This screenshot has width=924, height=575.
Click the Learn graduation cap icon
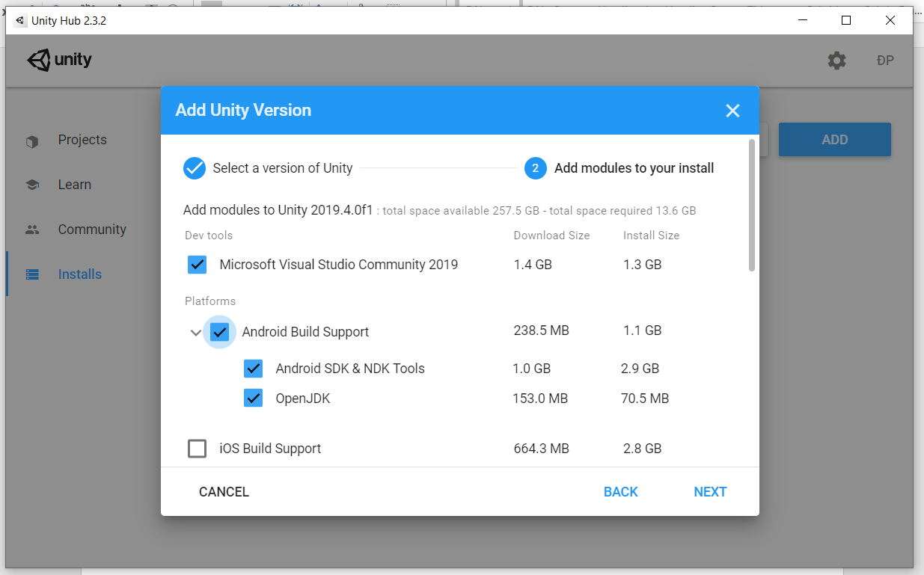(x=32, y=185)
